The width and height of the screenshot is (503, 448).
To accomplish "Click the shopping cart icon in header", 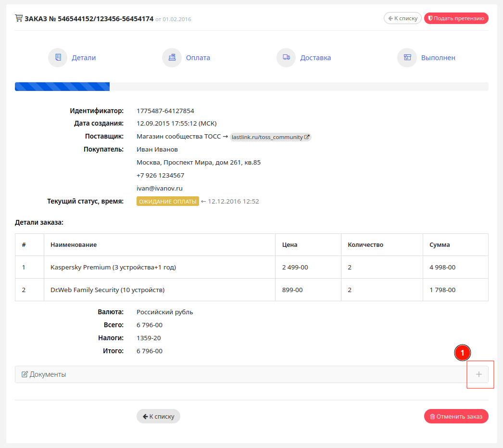I will point(19,18).
